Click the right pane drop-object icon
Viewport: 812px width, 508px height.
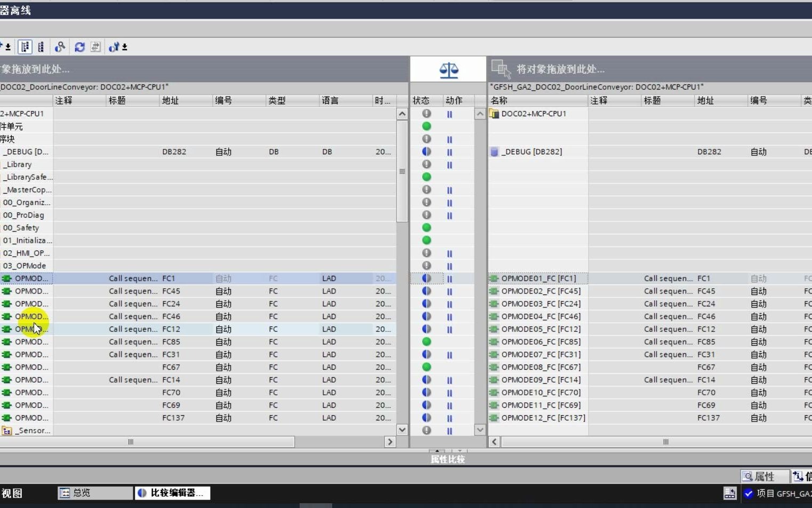pos(501,69)
